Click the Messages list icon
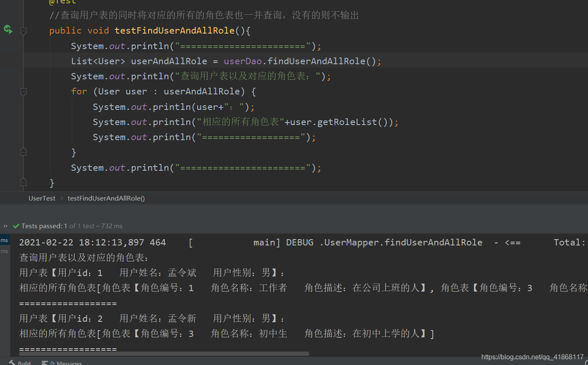Viewport: 588px width, 365px height. [x=44, y=363]
